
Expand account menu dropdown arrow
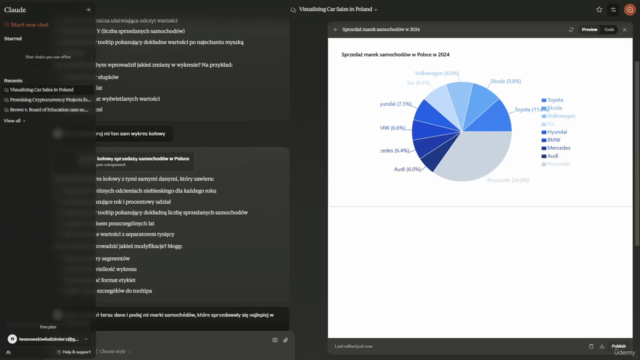pos(86,339)
